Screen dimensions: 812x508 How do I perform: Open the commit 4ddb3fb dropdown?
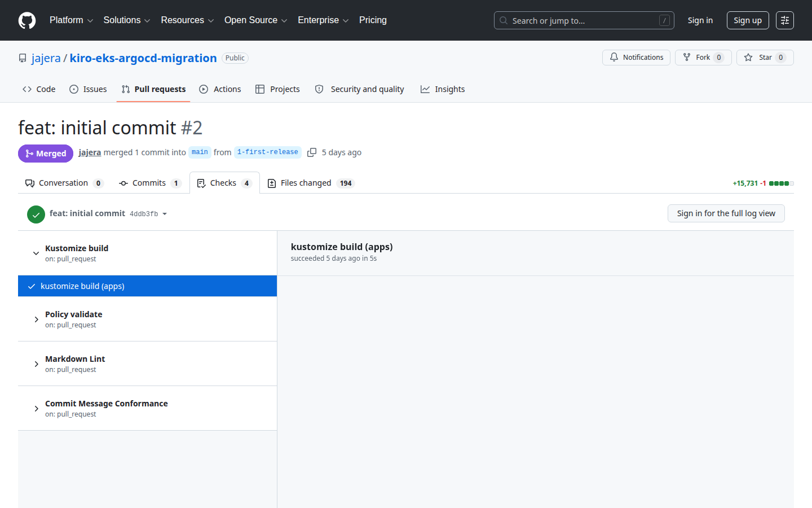[148, 214]
